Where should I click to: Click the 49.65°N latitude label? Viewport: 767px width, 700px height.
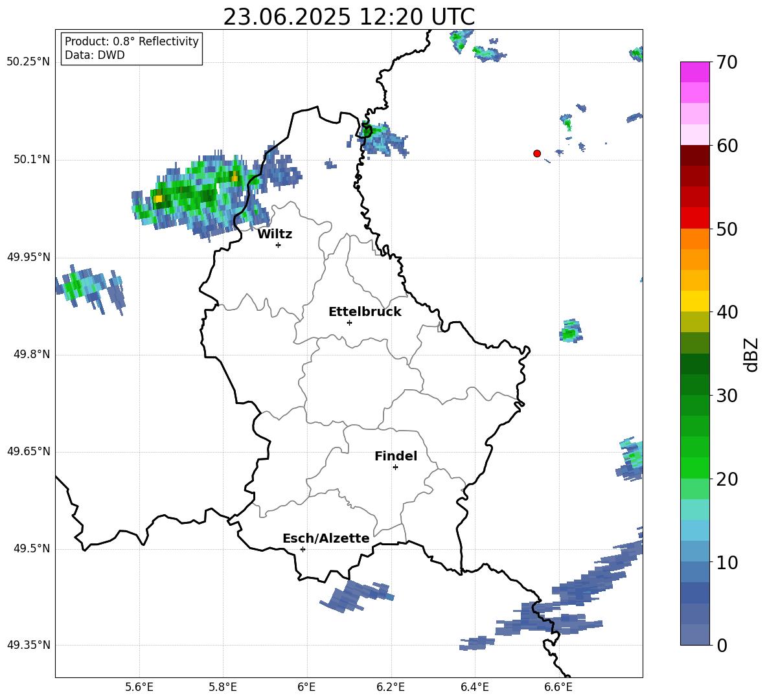(x=29, y=451)
